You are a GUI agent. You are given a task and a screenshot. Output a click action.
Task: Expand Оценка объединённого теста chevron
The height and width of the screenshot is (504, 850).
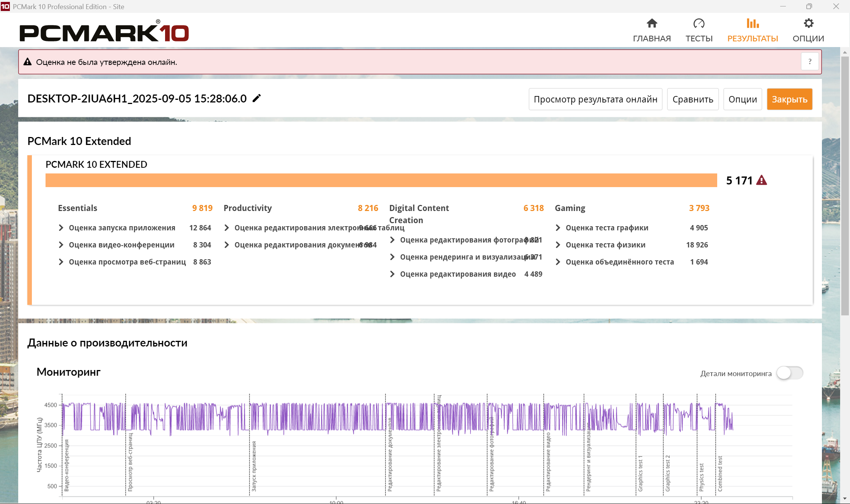pyautogui.click(x=558, y=262)
